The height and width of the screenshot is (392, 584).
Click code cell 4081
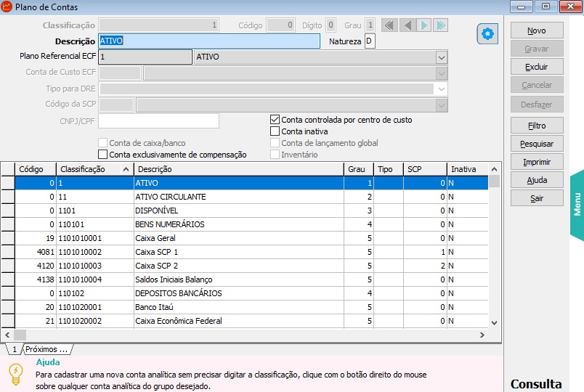tap(36, 252)
